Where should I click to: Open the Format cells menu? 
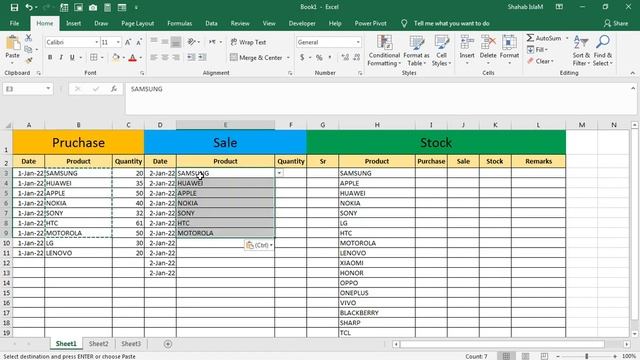pos(509,50)
